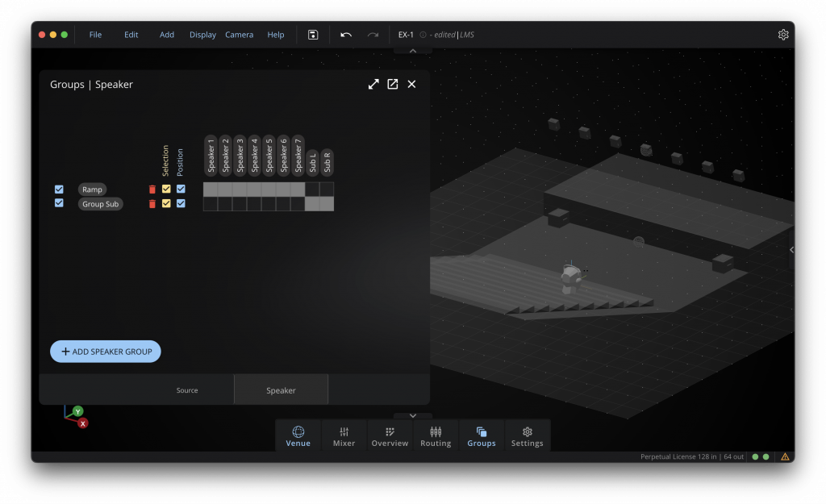Open the Groups view
The width and height of the screenshot is (826, 504).
[x=482, y=436]
